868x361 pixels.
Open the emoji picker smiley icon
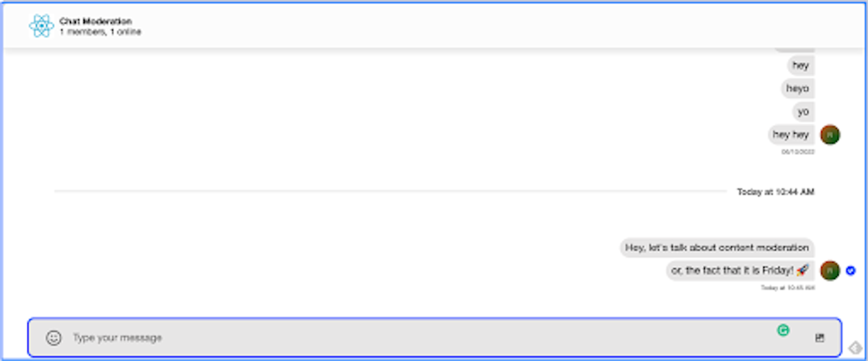[53, 338]
